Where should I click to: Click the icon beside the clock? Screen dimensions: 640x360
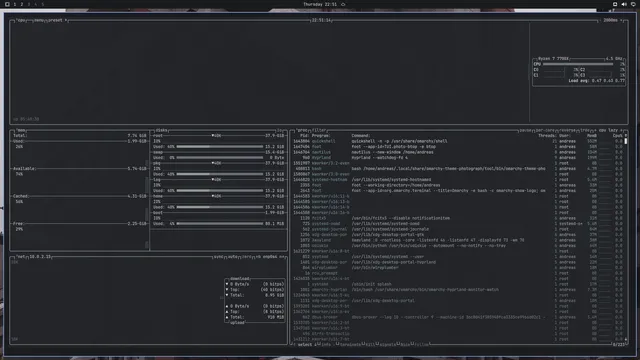pos(343,4)
